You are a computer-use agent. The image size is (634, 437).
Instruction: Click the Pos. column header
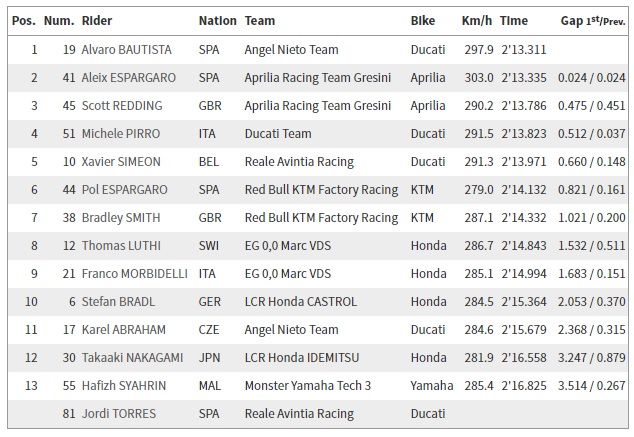(x=23, y=21)
